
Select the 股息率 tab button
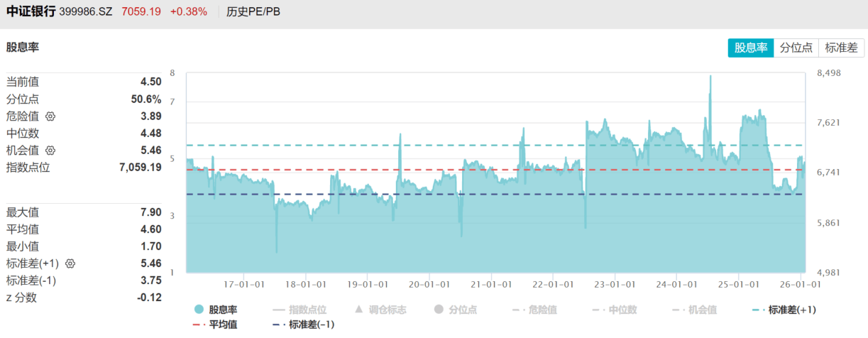751,48
